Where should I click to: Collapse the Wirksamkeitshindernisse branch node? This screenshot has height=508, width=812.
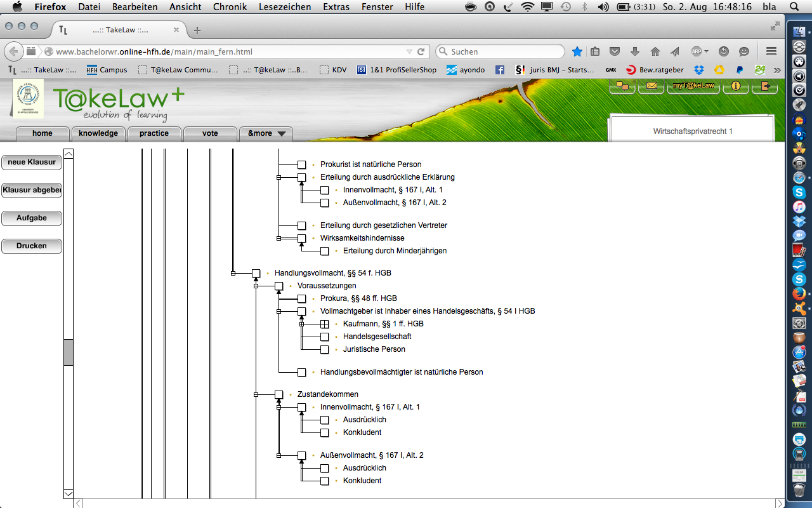pyautogui.click(x=279, y=239)
